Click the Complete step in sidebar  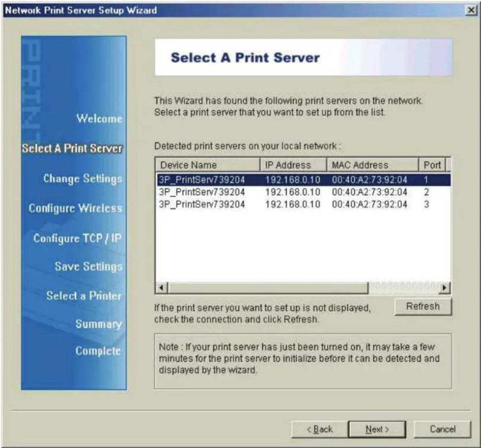tap(98, 351)
